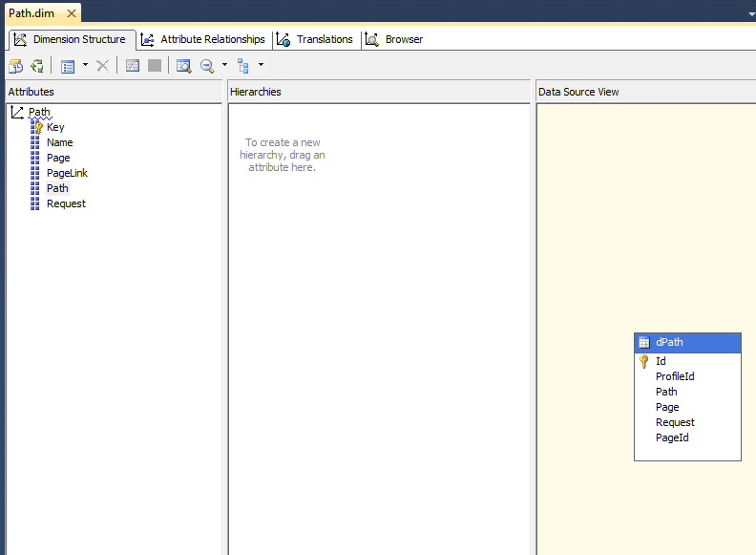Click the Dimension Structure tab icon

point(20,39)
